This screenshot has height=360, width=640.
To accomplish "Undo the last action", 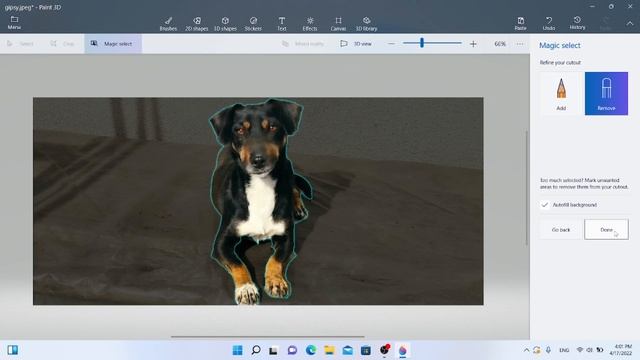I will [x=549, y=24].
